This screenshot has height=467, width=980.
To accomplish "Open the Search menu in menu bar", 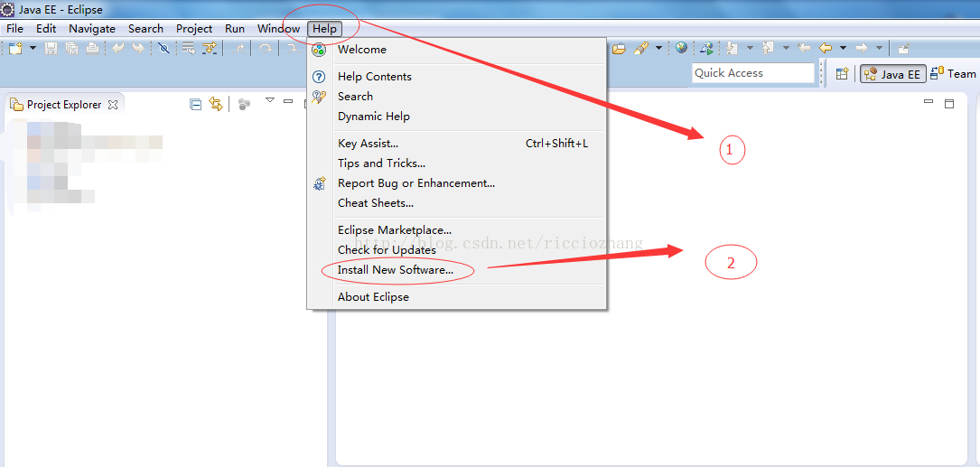I will tap(145, 28).
